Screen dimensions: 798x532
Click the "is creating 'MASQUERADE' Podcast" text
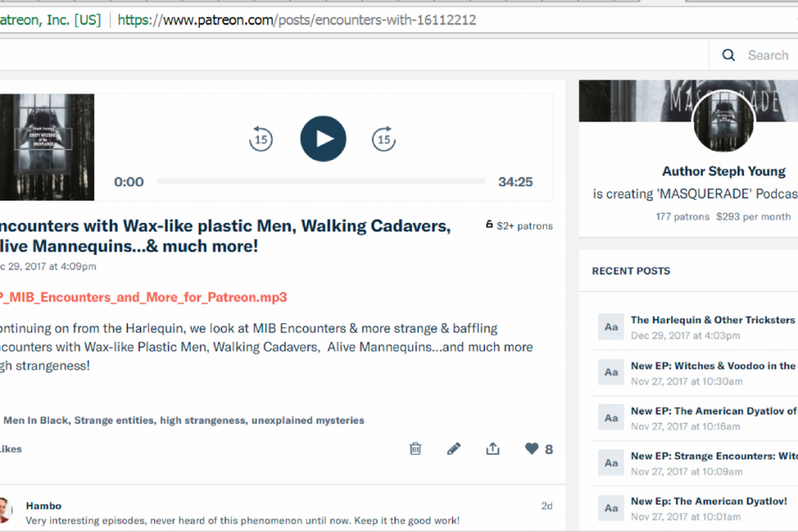click(x=695, y=194)
